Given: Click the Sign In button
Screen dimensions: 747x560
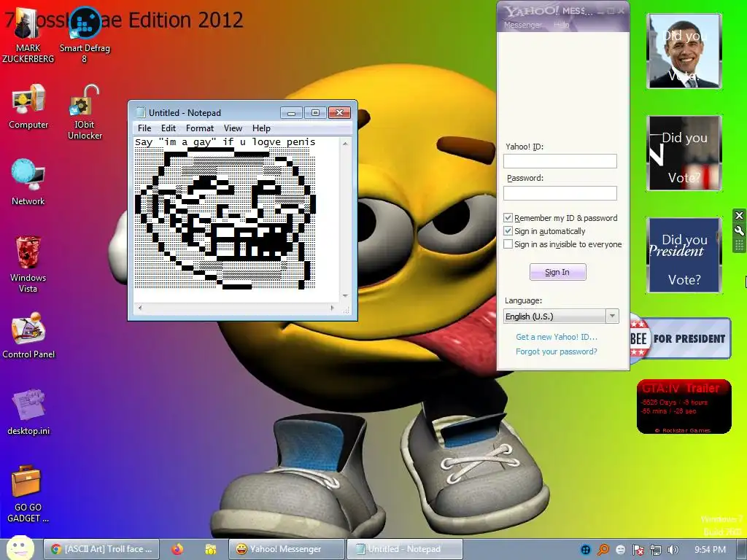Looking at the screenshot, I should [x=558, y=272].
